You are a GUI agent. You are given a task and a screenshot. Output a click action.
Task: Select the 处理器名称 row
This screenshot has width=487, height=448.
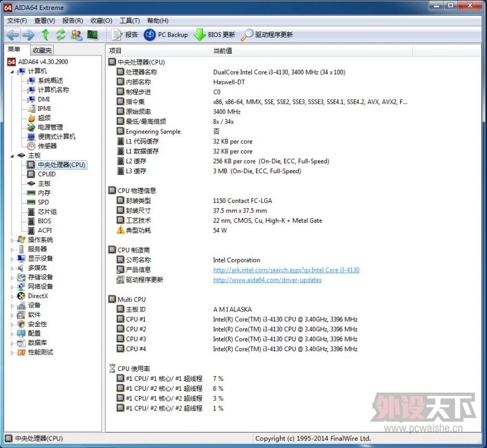click(x=231, y=72)
